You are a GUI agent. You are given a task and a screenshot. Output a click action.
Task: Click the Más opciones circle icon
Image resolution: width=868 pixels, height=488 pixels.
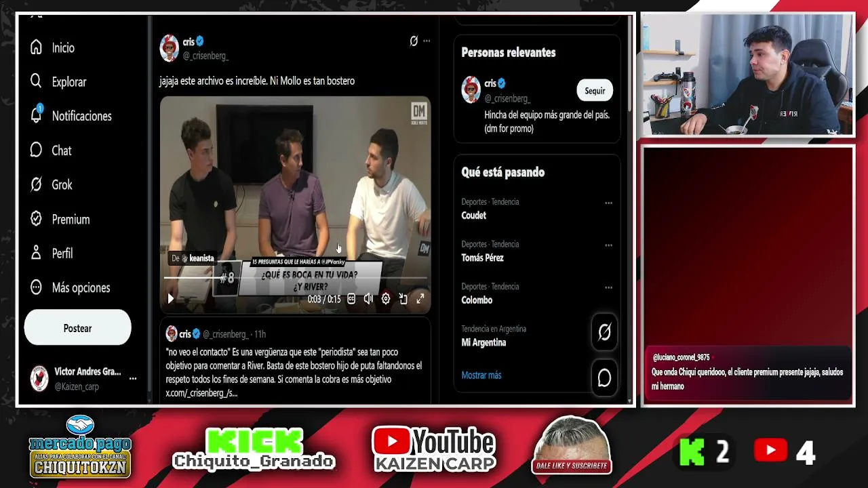(x=37, y=287)
